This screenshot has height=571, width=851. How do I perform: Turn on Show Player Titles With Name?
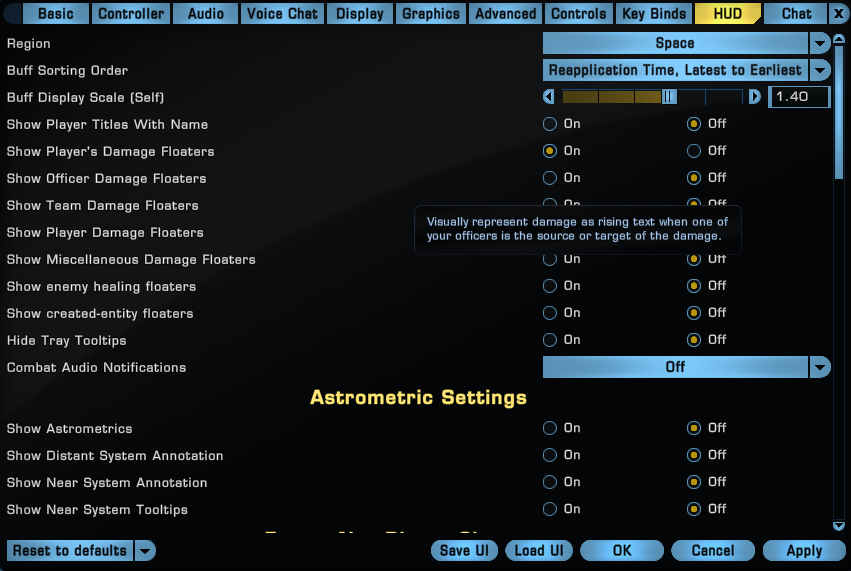550,124
